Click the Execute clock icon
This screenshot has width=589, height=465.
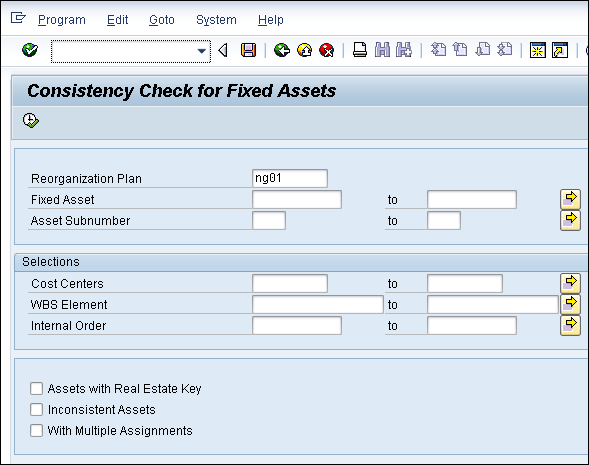click(31, 121)
